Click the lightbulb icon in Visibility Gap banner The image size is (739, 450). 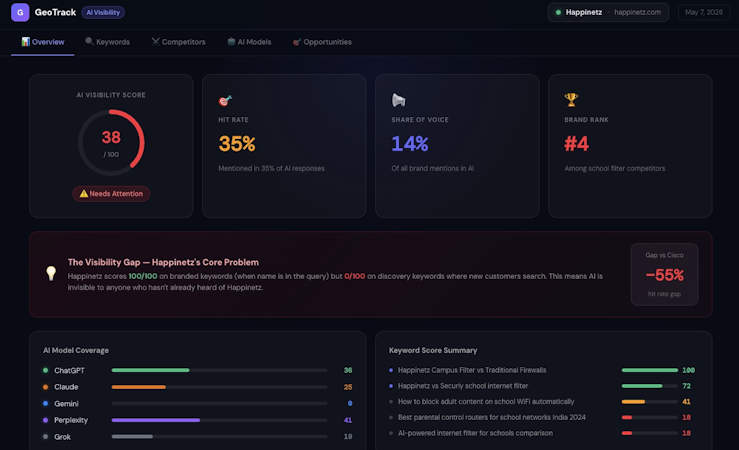(51, 273)
